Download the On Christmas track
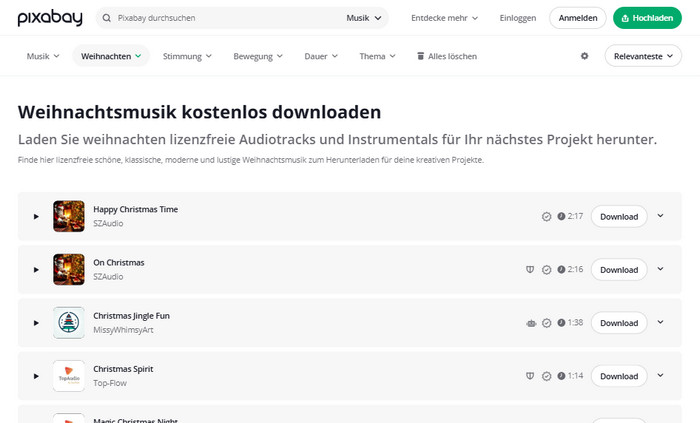Image resolution: width=700 pixels, height=423 pixels. [x=619, y=270]
